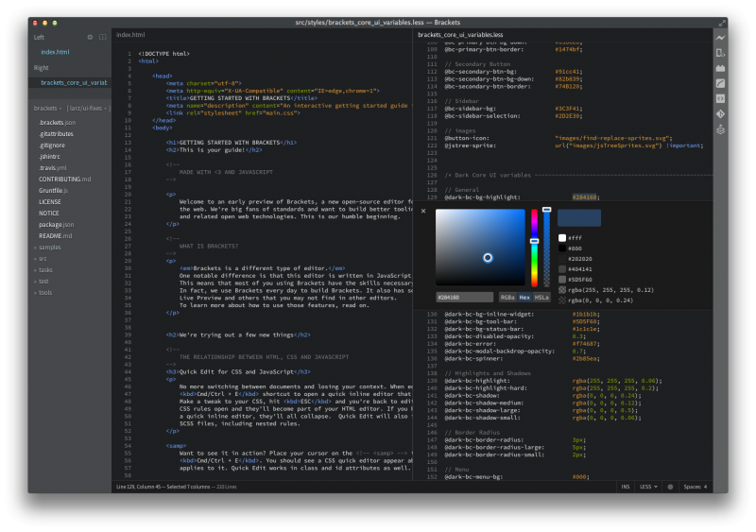Open the .brackets.json file
756x532 pixels.
(57, 123)
